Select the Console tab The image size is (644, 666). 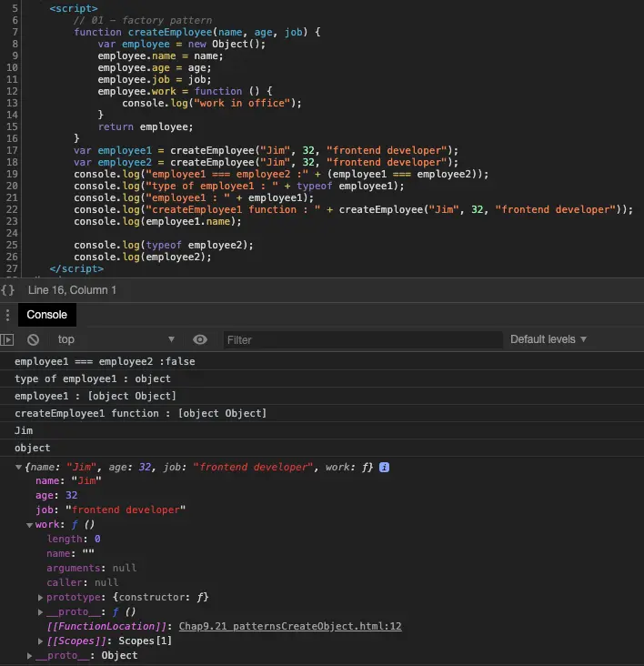tap(47, 315)
